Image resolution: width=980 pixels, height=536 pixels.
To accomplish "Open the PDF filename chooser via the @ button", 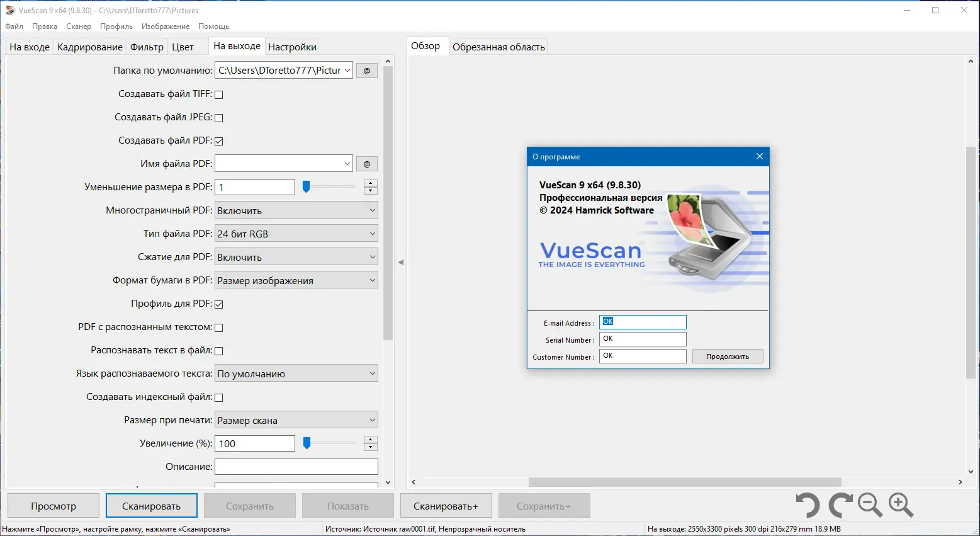I will 366,163.
